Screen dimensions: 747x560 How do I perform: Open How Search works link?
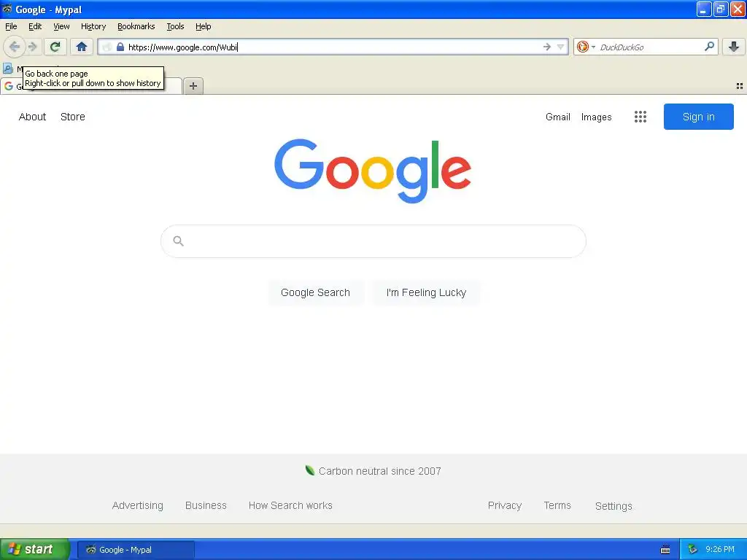tap(290, 506)
